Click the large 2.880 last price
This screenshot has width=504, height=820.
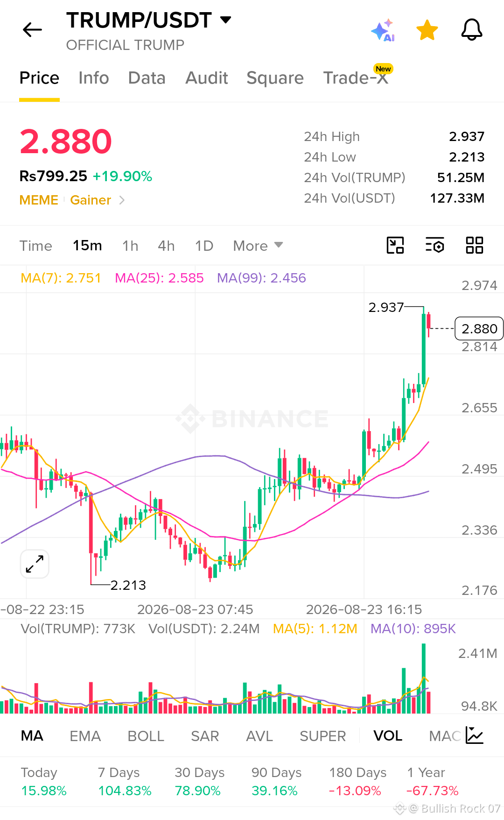tap(66, 141)
